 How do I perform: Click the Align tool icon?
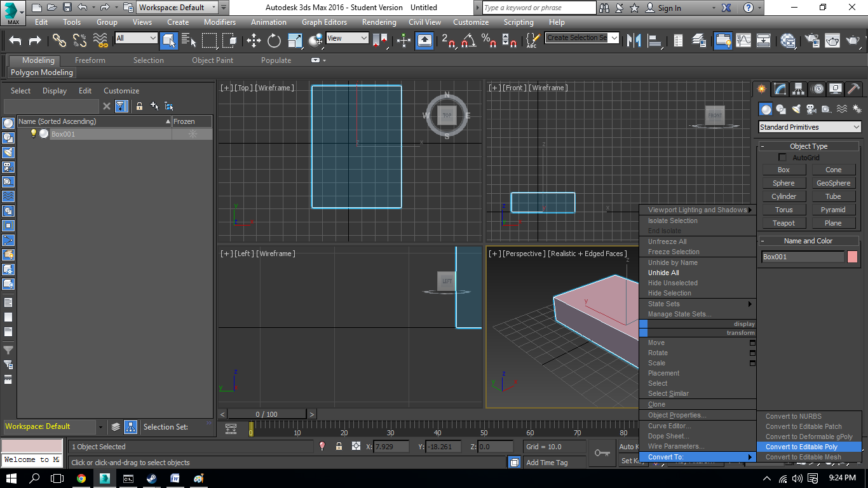tap(654, 41)
